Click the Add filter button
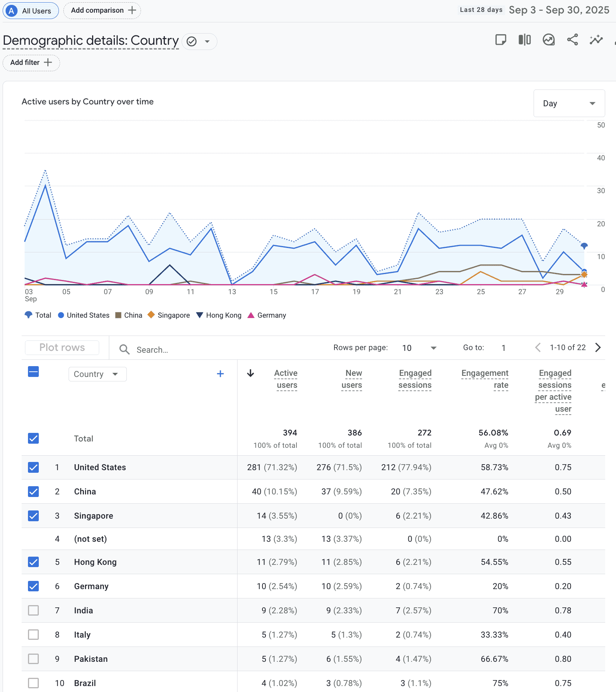Screen dimensions: 616x692 pos(31,63)
